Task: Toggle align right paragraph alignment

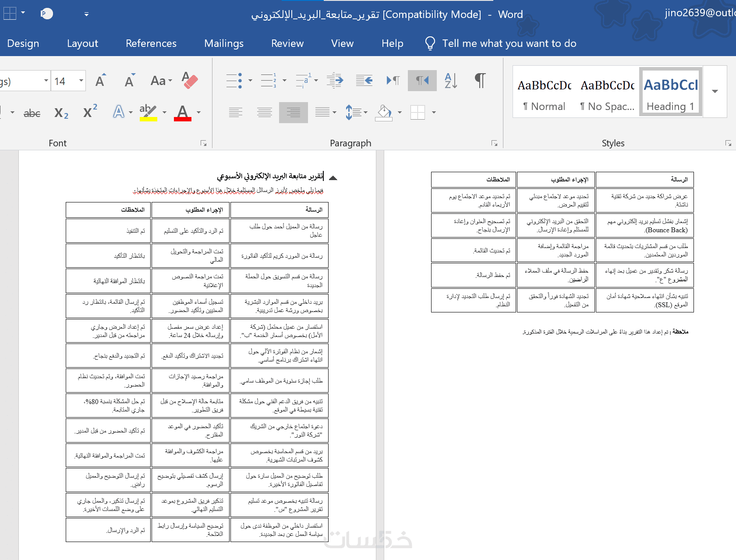Action: pos(294,113)
